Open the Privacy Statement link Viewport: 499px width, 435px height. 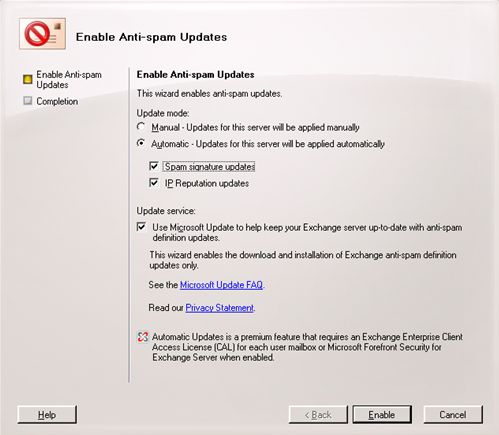[220, 308]
